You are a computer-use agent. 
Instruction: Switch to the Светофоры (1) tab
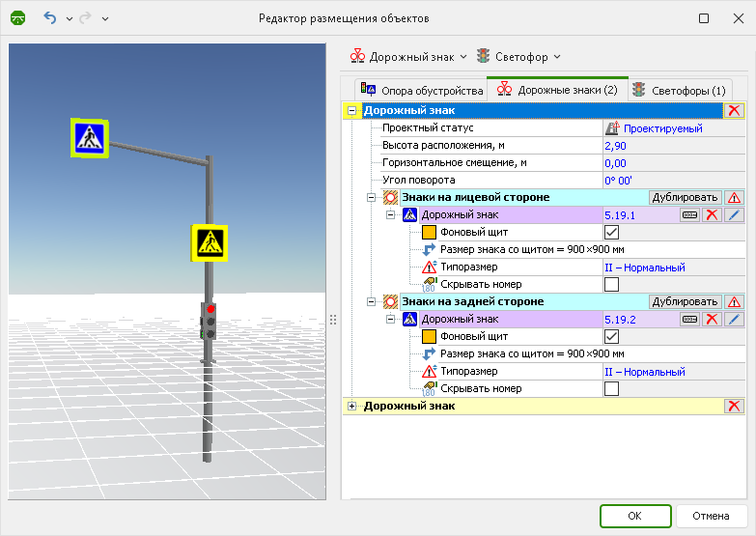tap(678, 90)
